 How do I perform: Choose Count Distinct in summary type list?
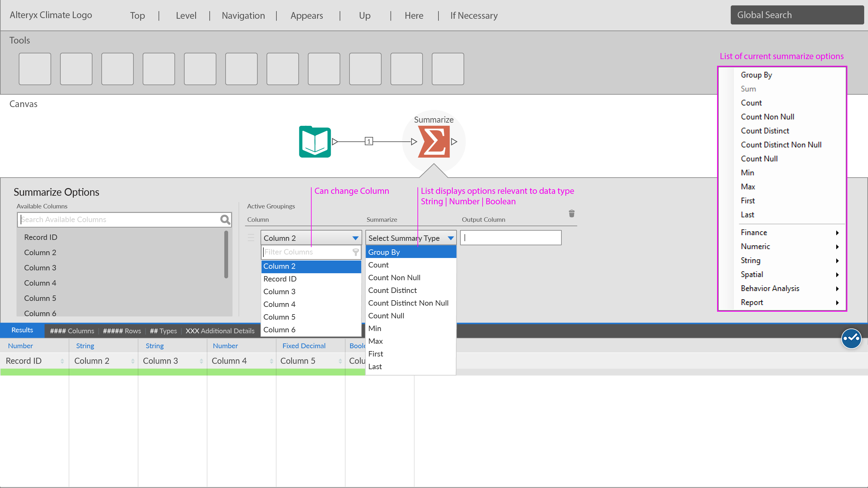392,290
